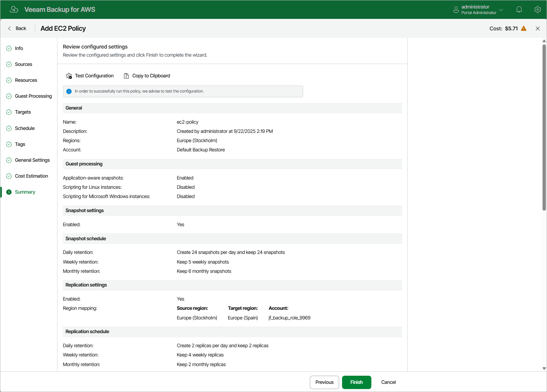The height and width of the screenshot is (392, 547).
Task: Click the Cost Estimation step checkmark icon
Action: [9, 176]
